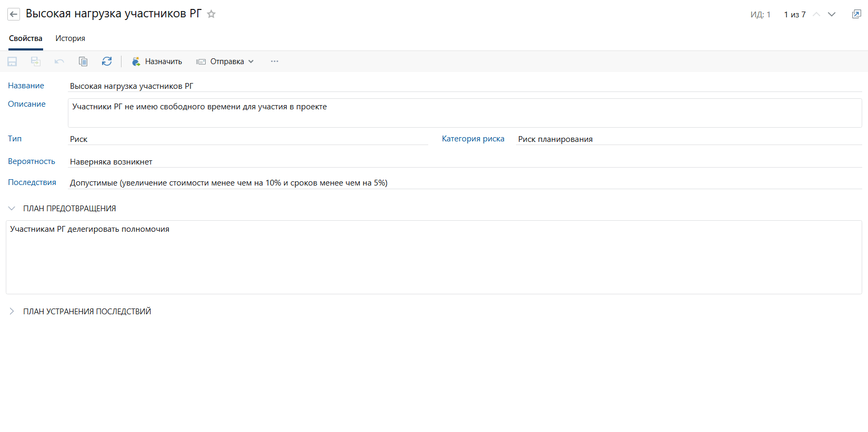Open record in new window icon
This screenshot has width=868, height=432.
click(x=856, y=14)
